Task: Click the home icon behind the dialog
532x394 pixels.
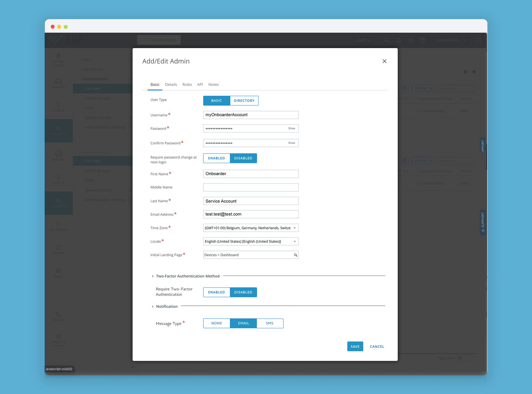Action: [x=465, y=72]
